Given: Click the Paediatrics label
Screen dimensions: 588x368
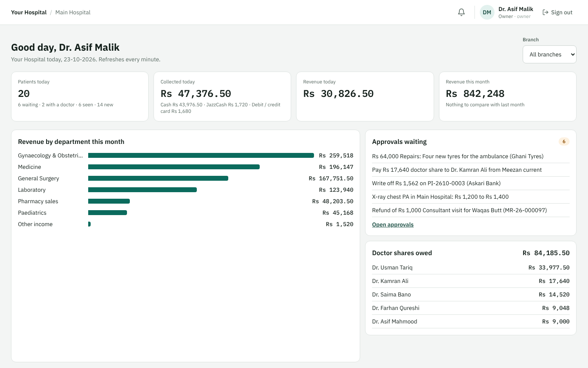Looking at the screenshot, I should tap(32, 213).
